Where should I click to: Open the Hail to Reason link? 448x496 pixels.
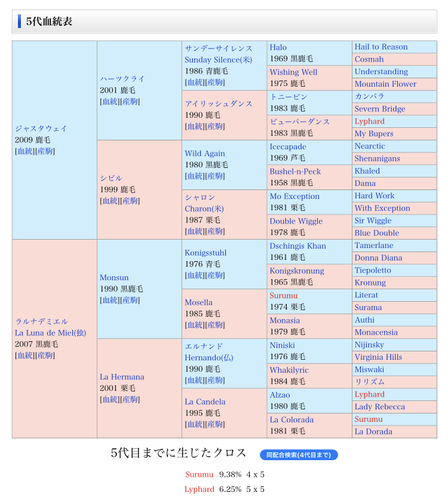point(381,47)
